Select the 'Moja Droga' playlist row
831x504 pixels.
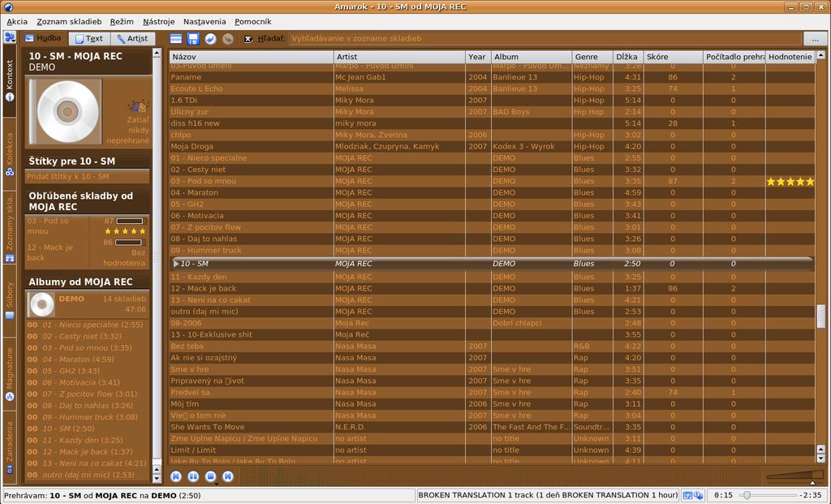492,147
